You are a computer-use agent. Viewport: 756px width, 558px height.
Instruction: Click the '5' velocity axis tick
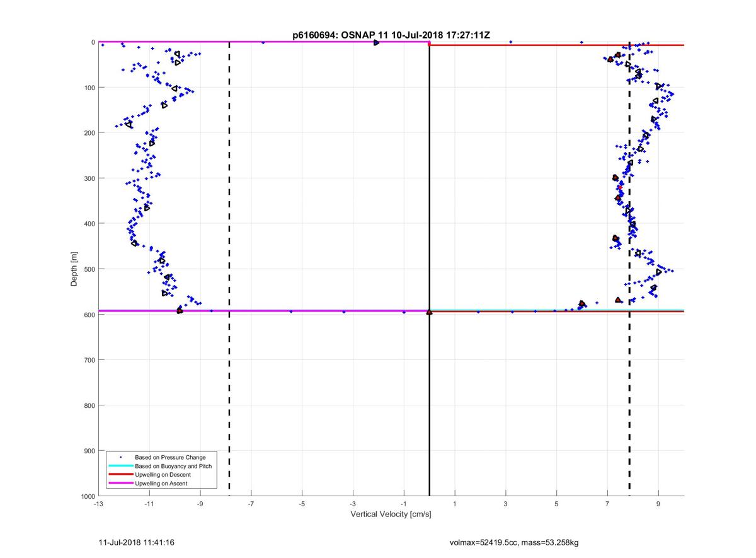tap(556, 504)
